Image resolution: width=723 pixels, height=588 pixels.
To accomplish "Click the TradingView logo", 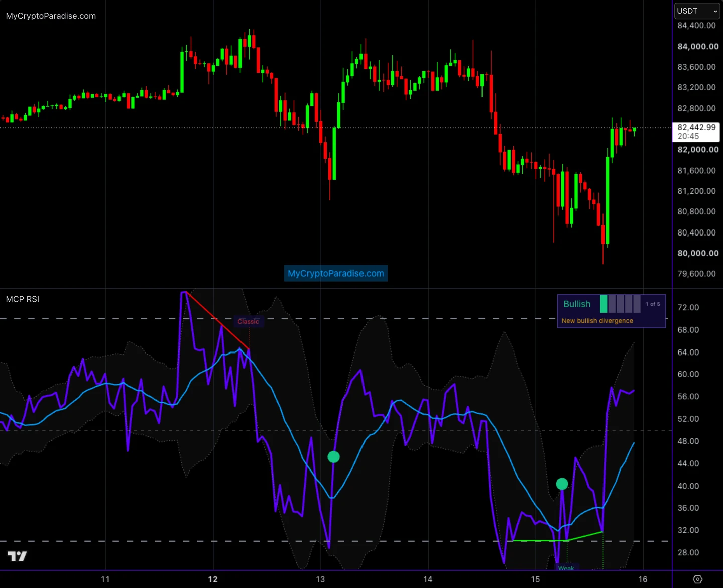I will (x=17, y=556).
